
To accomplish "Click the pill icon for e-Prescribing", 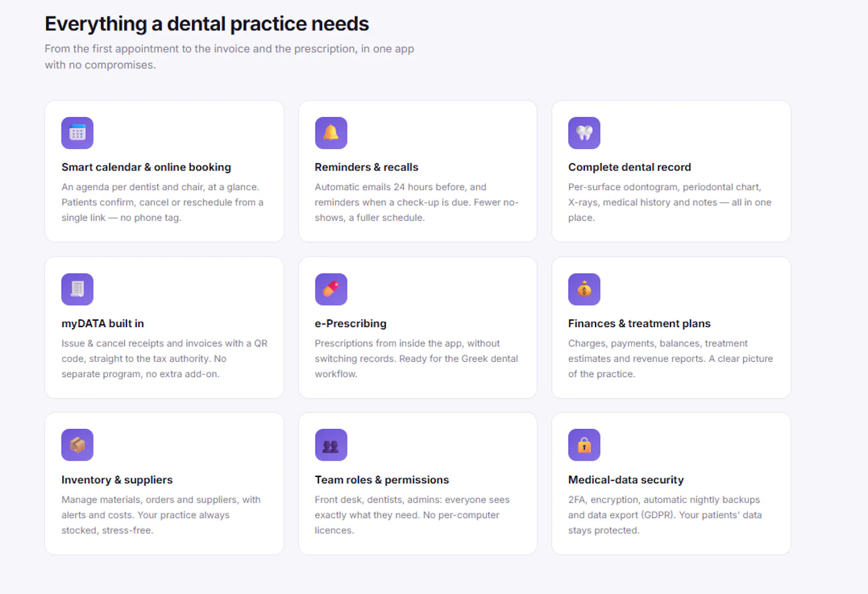I will pyautogui.click(x=331, y=289).
